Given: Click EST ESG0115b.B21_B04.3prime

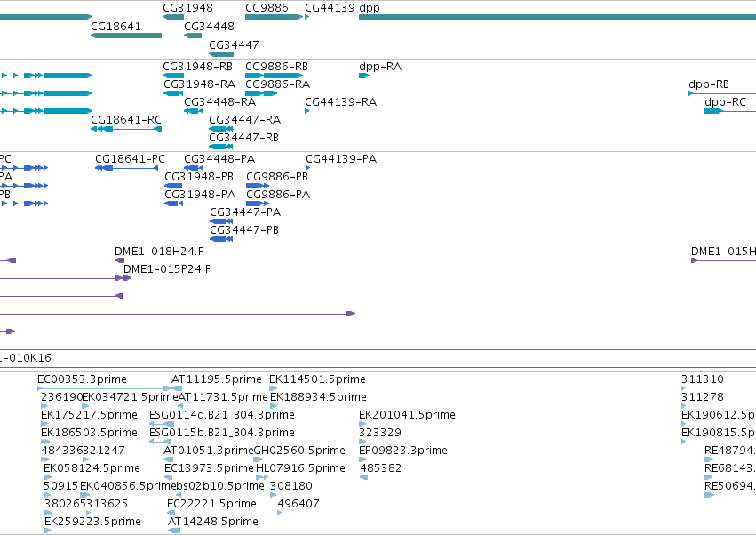Looking at the screenshot, I should (160, 442).
